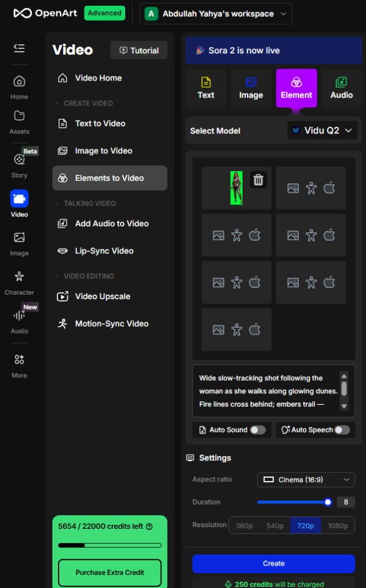Open the workspace switcher dropdown

(216, 14)
